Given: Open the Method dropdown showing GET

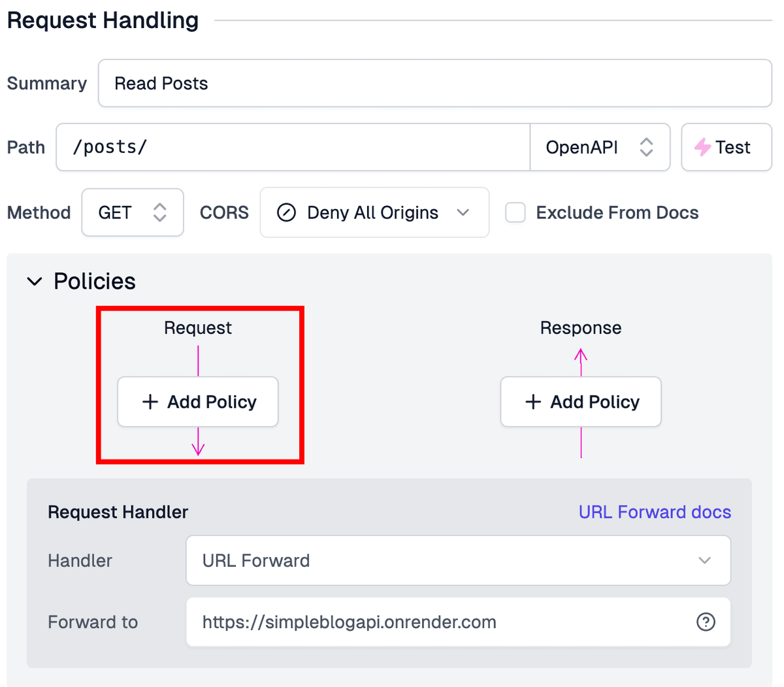Looking at the screenshot, I should [x=132, y=212].
